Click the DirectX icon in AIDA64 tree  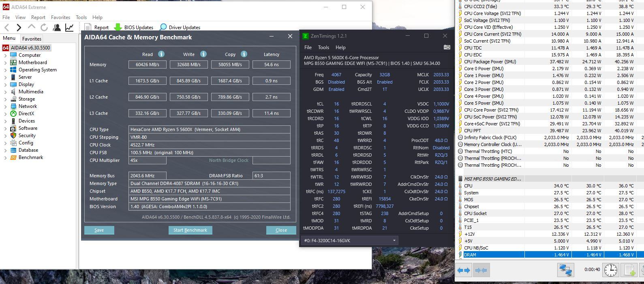[x=13, y=114]
